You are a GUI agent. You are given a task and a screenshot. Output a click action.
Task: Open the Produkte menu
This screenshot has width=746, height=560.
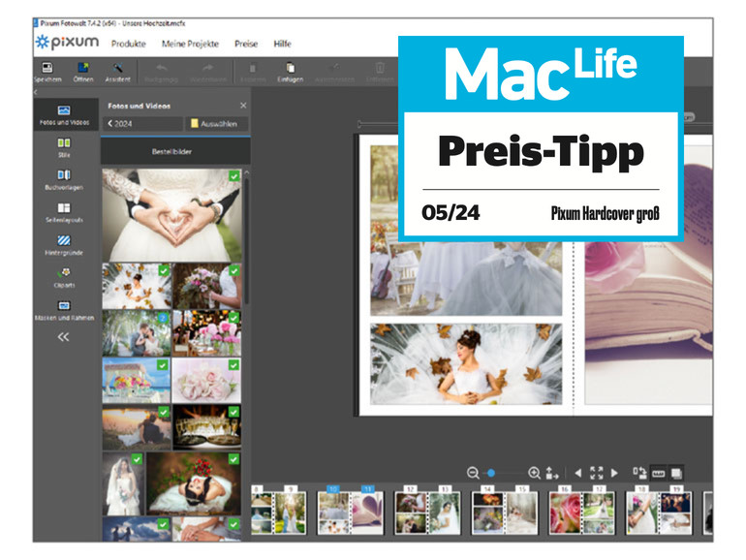[x=129, y=44]
